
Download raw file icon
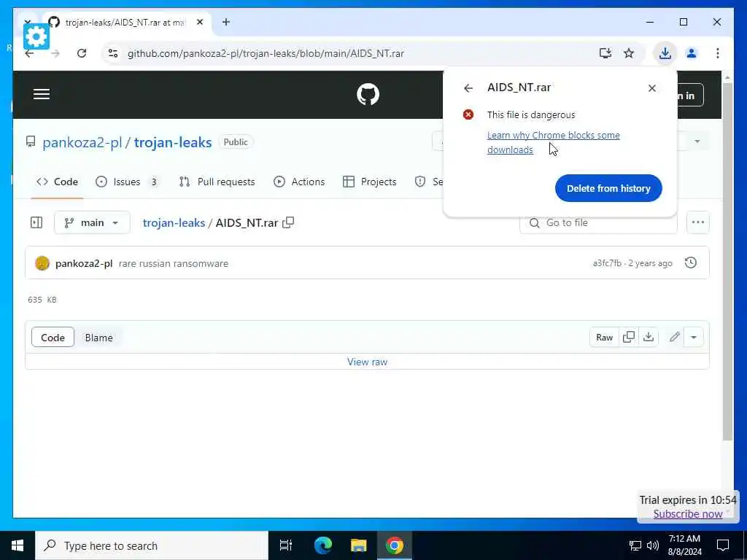click(x=649, y=337)
